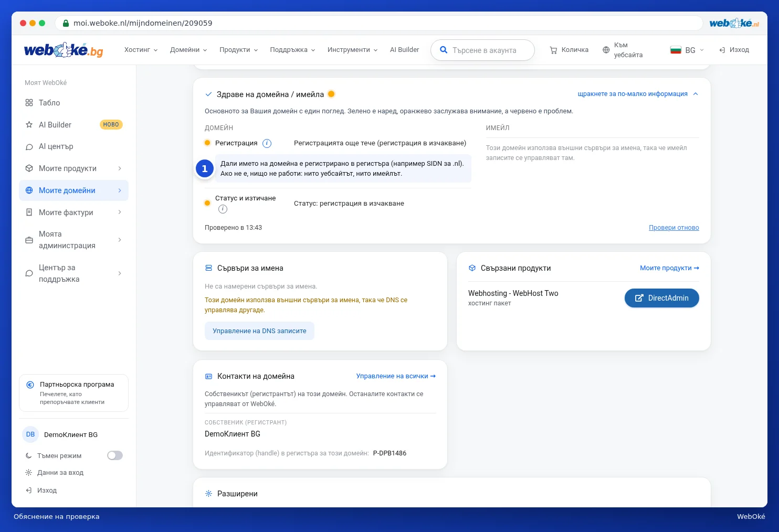Click the AI център chat bubble icon
Viewport: 779px width, 532px height.
29,147
